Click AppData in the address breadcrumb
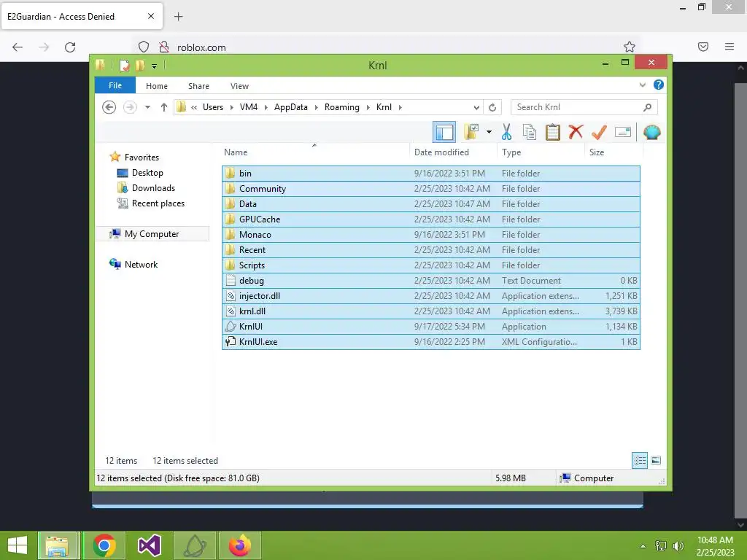Image resolution: width=747 pixels, height=560 pixels. tap(290, 107)
